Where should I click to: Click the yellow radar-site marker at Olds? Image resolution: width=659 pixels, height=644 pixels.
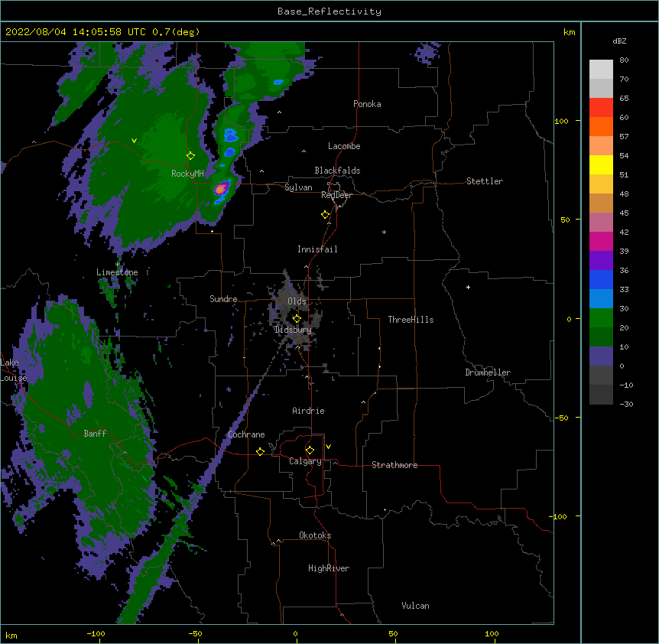pyautogui.click(x=297, y=319)
